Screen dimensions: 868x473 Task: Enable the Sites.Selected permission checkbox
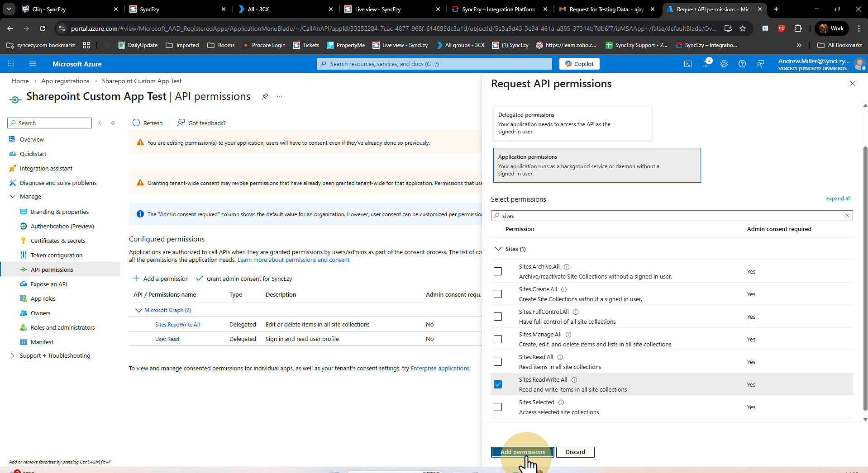point(498,407)
